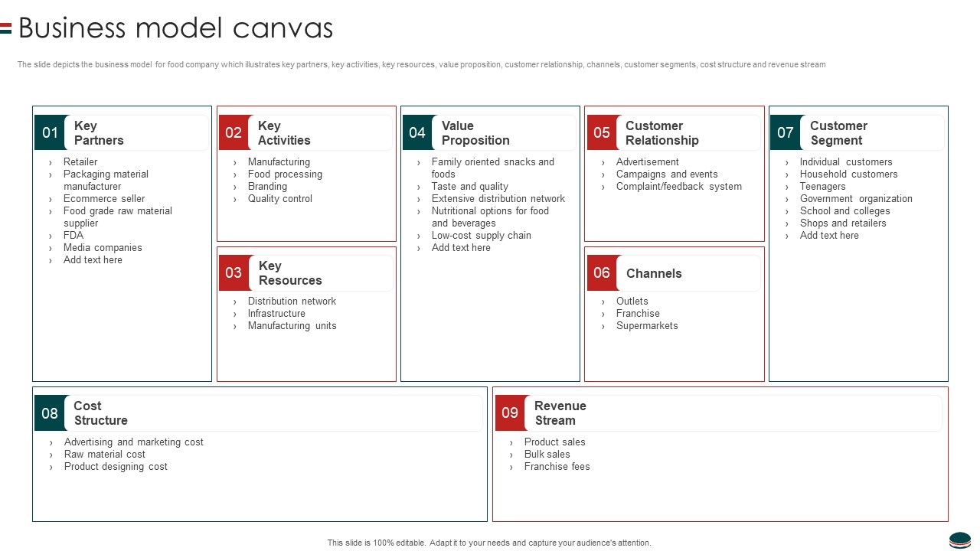Click "Extensive distribution network" bullet

click(498, 199)
